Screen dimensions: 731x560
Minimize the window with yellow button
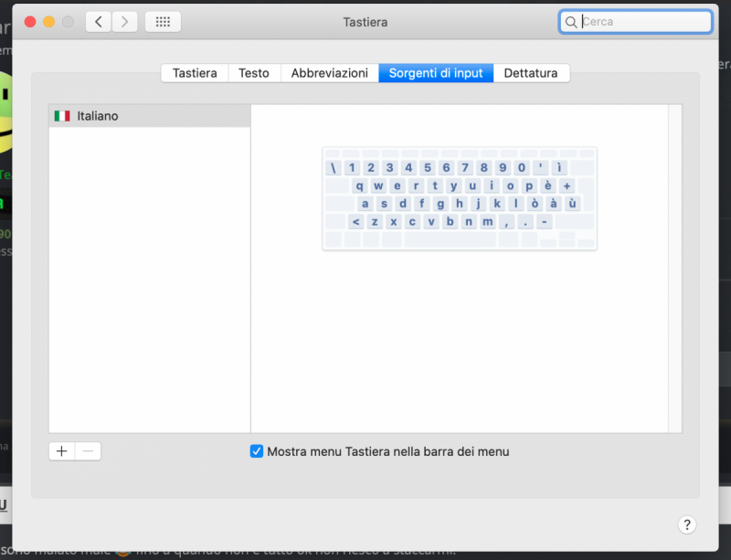click(49, 22)
